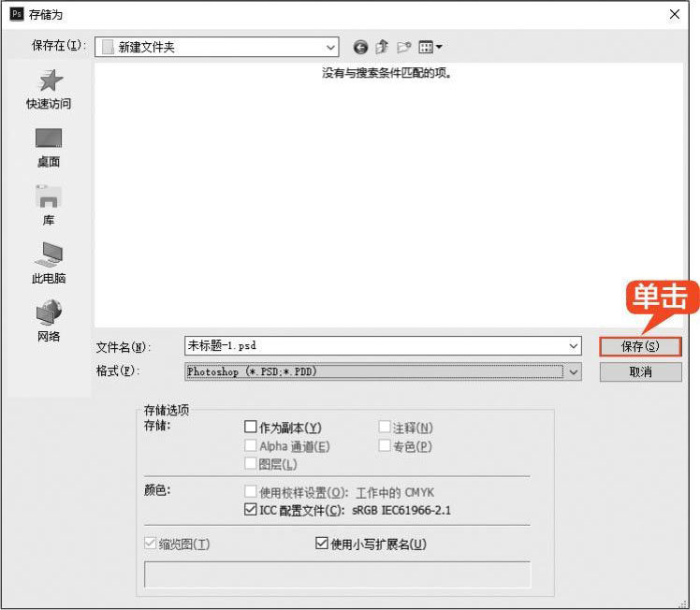This screenshot has height=610, width=700.
Task: Enable the 作为副本 checkbox
Action: click(251, 427)
